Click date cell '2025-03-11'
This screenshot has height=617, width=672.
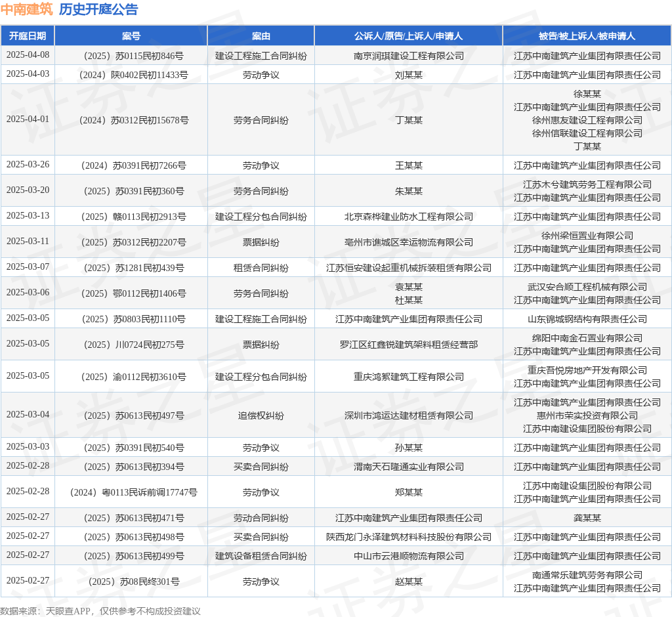[28, 241]
